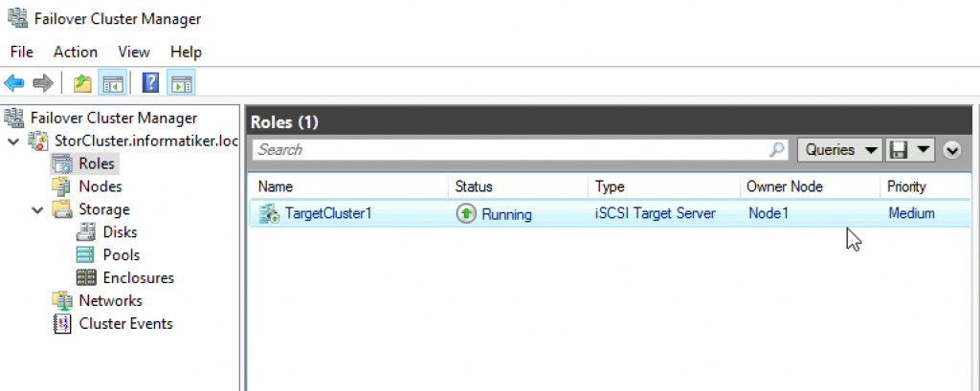The image size is (980, 391).
Task: Select Storage in the navigation tree
Action: (103, 208)
